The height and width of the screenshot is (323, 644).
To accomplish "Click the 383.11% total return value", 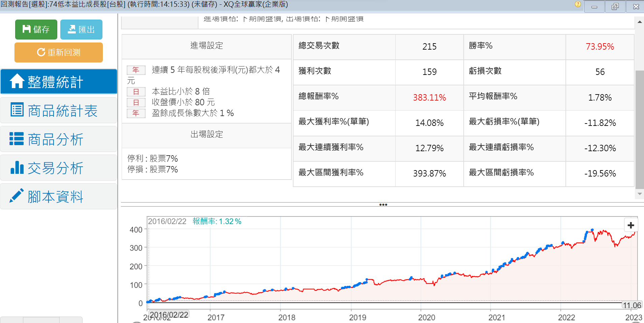I will (429, 98).
